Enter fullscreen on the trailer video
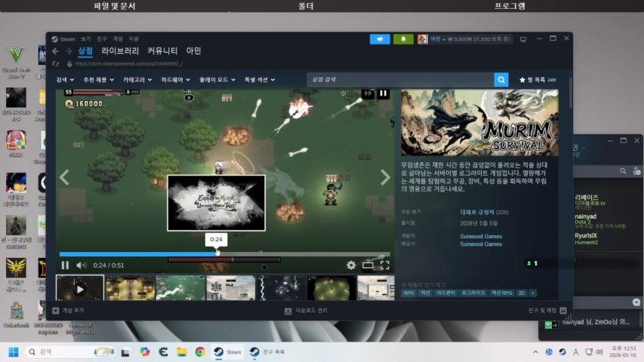Viewport: 644px width, 362px height. click(x=385, y=265)
